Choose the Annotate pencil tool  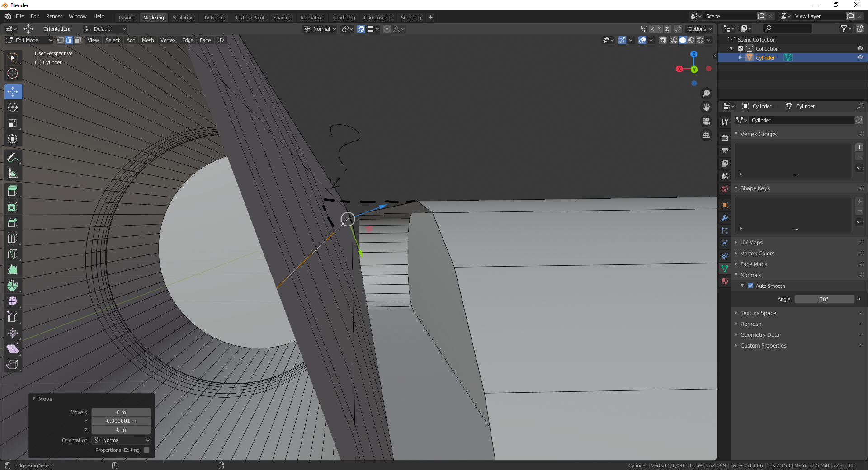pyautogui.click(x=13, y=157)
